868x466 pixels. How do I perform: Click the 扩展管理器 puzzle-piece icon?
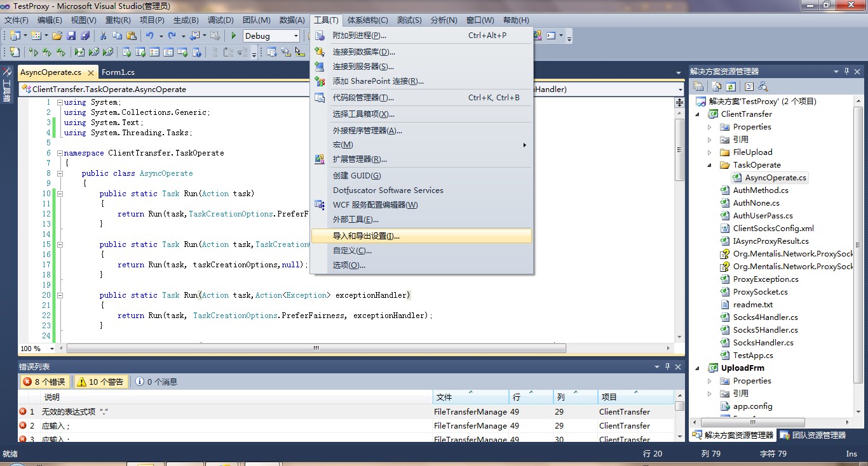coord(320,159)
